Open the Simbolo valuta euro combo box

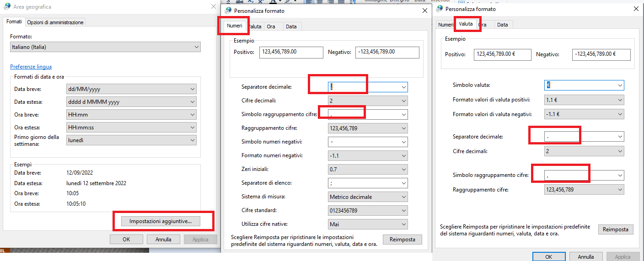[x=584, y=85]
